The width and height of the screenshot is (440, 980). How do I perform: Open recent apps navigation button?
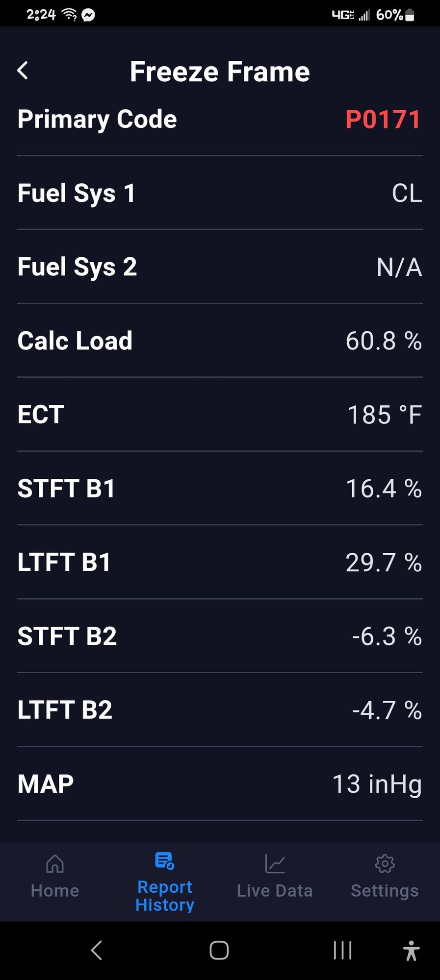(342, 951)
